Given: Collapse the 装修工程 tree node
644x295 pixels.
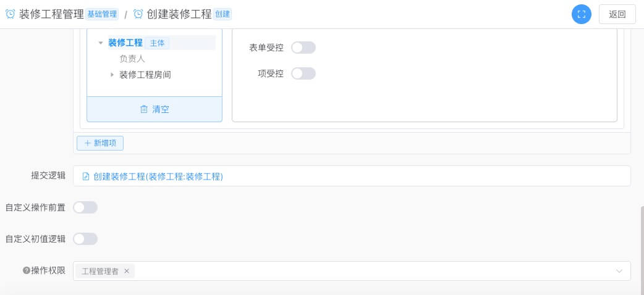Looking at the screenshot, I should click(101, 43).
